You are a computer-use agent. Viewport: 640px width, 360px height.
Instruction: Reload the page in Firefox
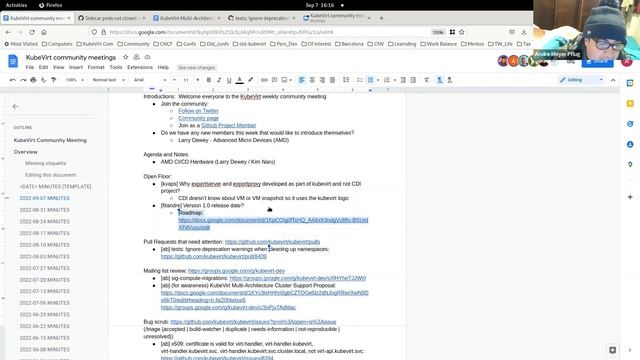click(32, 32)
